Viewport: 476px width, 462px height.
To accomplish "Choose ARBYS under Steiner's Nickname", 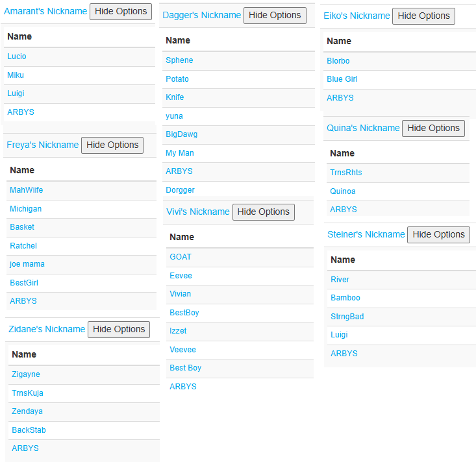I will (x=344, y=354).
